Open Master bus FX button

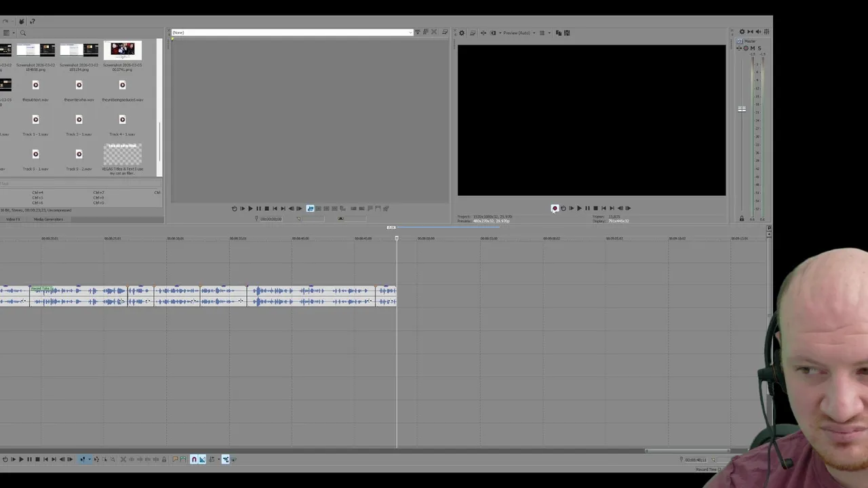[739, 48]
